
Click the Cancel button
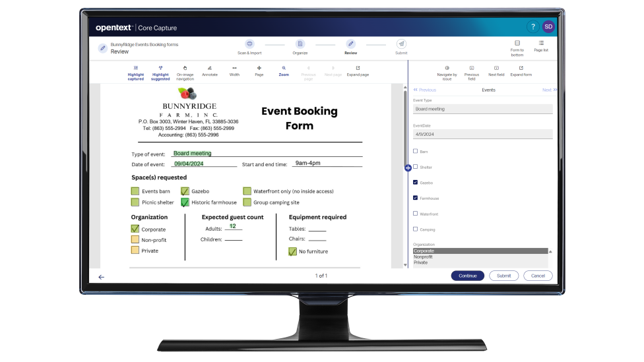click(x=538, y=276)
